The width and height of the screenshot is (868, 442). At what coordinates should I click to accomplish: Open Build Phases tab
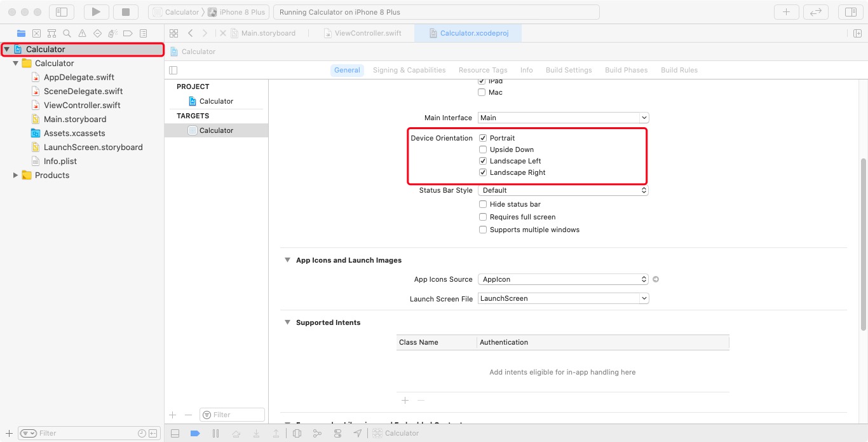click(626, 70)
